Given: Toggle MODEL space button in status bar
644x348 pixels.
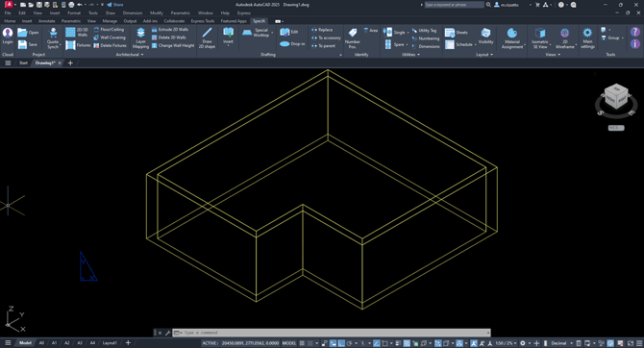Looking at the screenshot, I should point(289,343).
